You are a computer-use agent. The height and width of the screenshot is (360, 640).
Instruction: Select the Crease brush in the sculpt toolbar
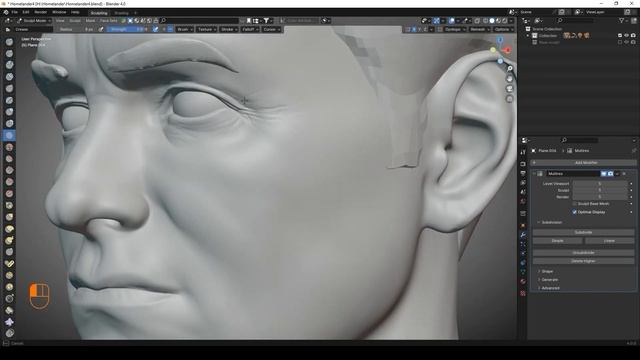click(9, 135)
